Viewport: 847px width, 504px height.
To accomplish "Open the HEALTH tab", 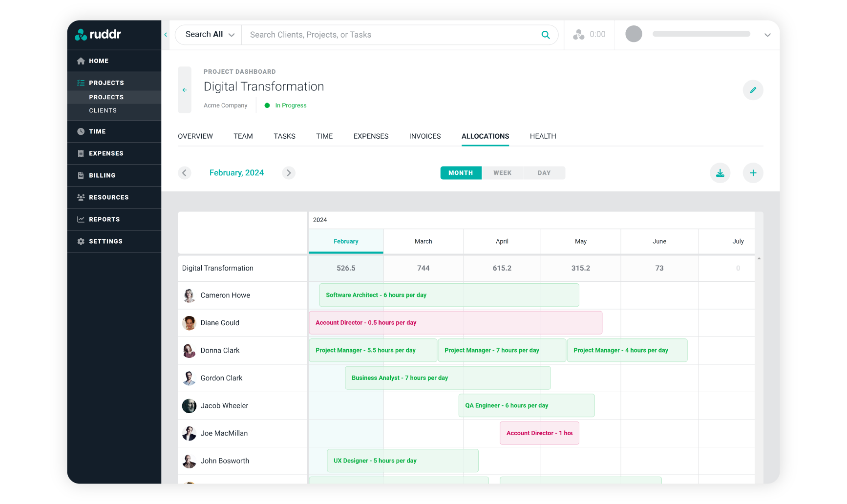I will pos(542,136).
